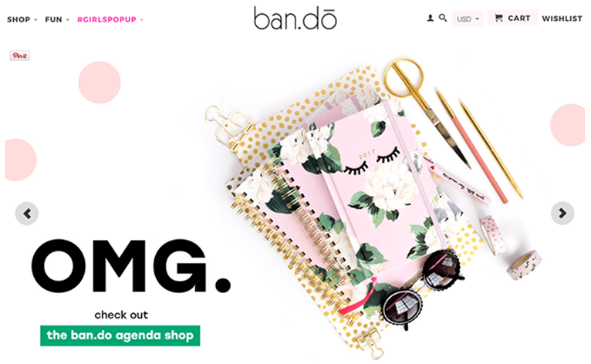The height and width of the screenshot is (364, 591).
Task: Expand the FUN dropdown arrow
Action: [67, 19]
